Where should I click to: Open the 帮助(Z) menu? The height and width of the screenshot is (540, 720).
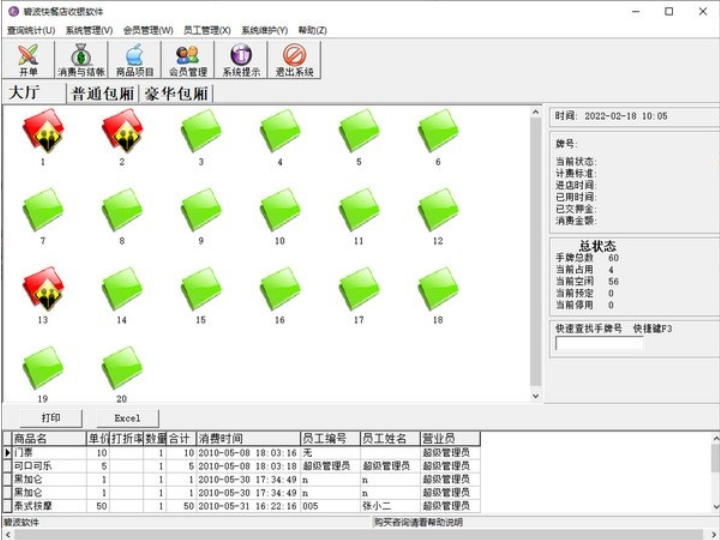(x=312, y=30)
